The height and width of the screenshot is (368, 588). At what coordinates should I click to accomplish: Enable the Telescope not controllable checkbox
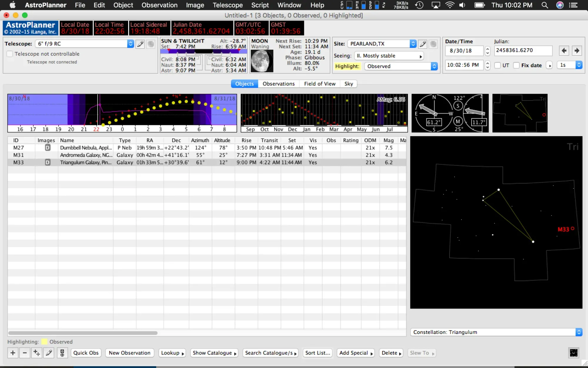(10, 54)
